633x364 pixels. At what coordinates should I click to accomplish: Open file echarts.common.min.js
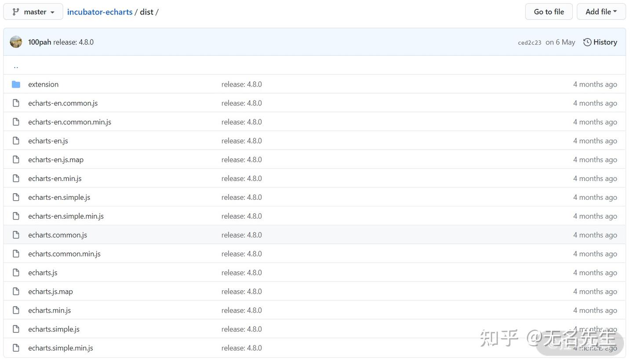click(x=64, y=254)
